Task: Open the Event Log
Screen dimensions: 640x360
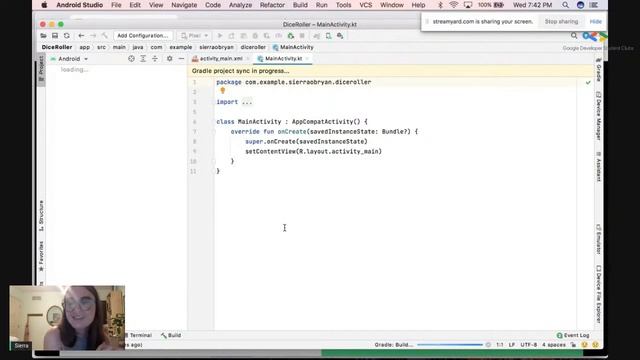Action: point(573,335)
